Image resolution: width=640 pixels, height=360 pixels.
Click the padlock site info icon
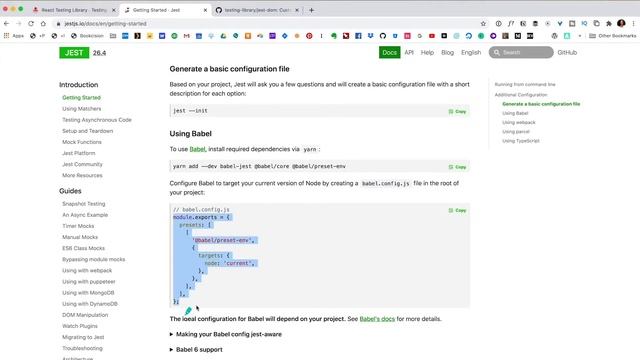point(58,24)
